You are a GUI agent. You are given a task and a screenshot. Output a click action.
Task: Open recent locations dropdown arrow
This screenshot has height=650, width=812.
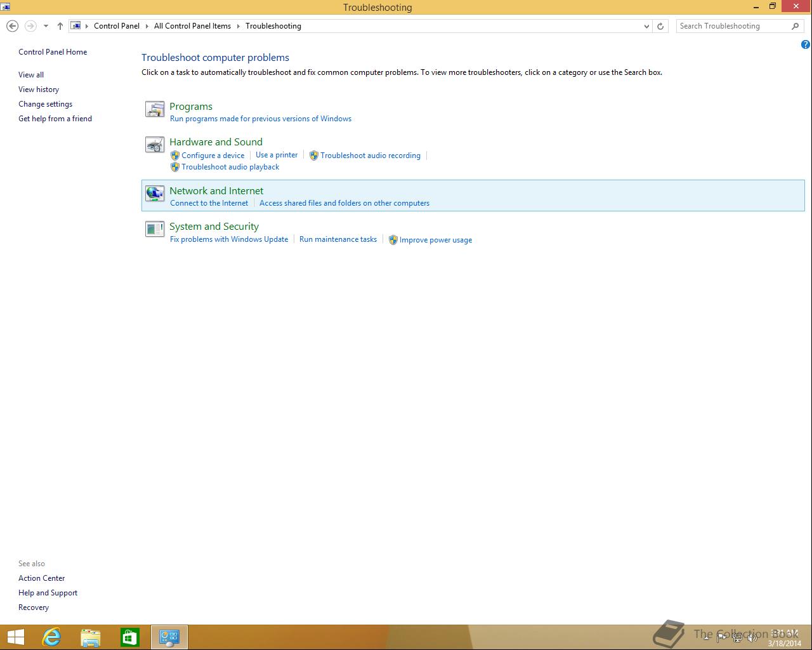(46, 26)
